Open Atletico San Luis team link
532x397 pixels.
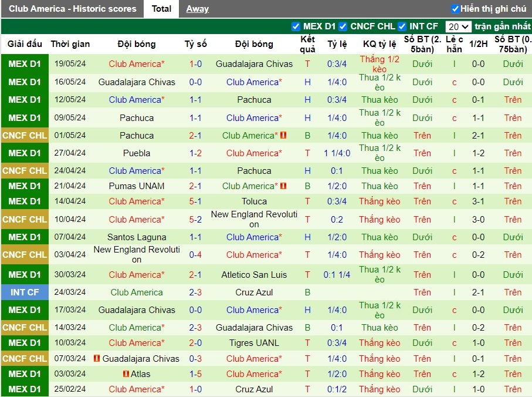pyautogui.click(x=254, y=274)
